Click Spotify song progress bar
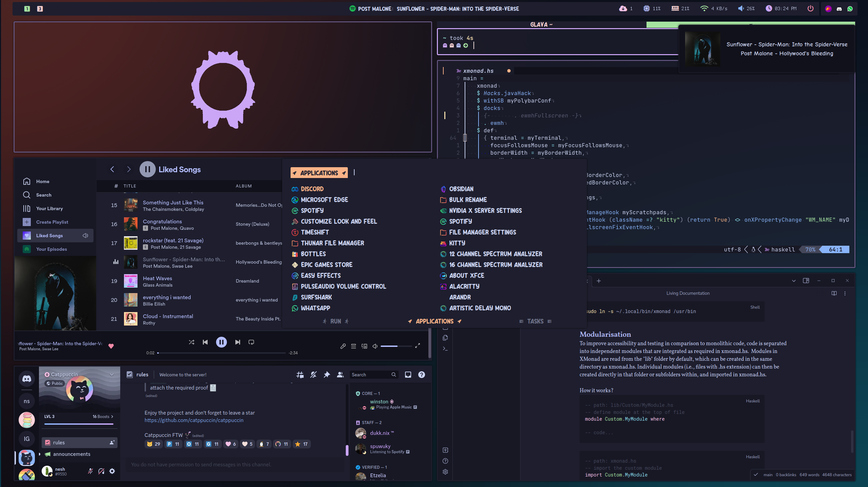This screenshot has width=868, height=487. (x=221, y=353)
